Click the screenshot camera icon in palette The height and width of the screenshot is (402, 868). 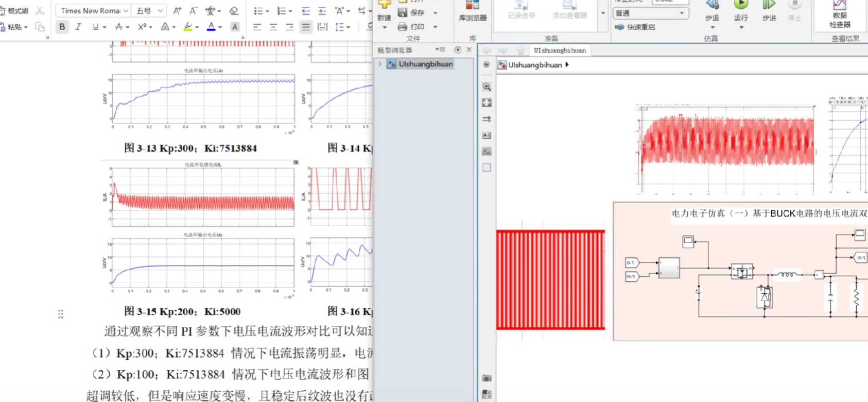[x=487, y=378]
